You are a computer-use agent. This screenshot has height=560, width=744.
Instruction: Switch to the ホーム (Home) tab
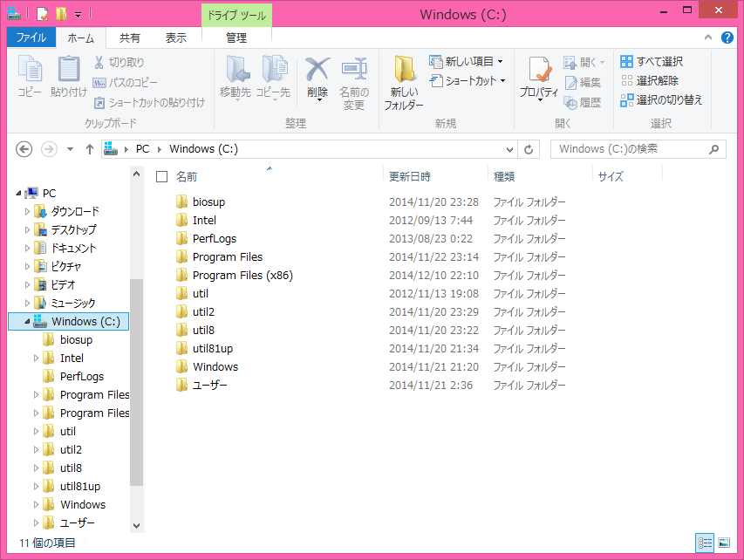[x=80, y=38]
